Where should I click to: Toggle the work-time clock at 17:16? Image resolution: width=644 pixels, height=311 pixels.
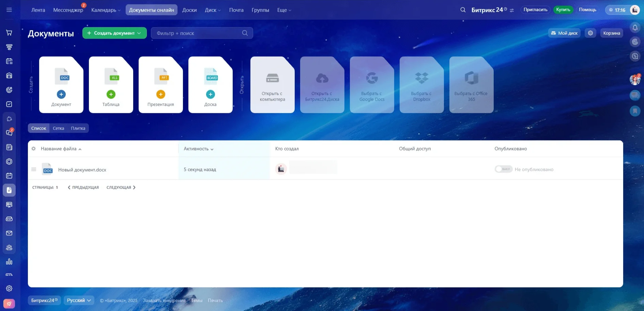(617, 10)
